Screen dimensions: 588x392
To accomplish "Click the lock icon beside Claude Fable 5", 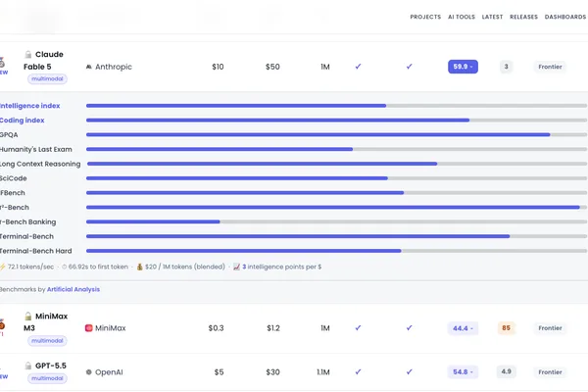I will coord(28,55).
